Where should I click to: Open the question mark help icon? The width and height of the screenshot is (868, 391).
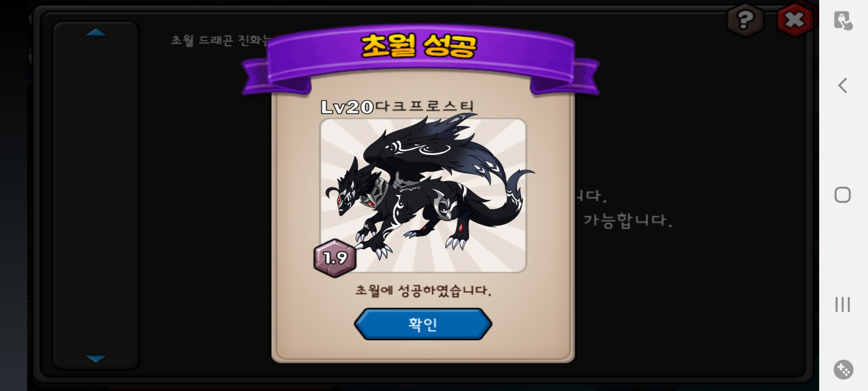pyautogui.click(x=745, y=20)
